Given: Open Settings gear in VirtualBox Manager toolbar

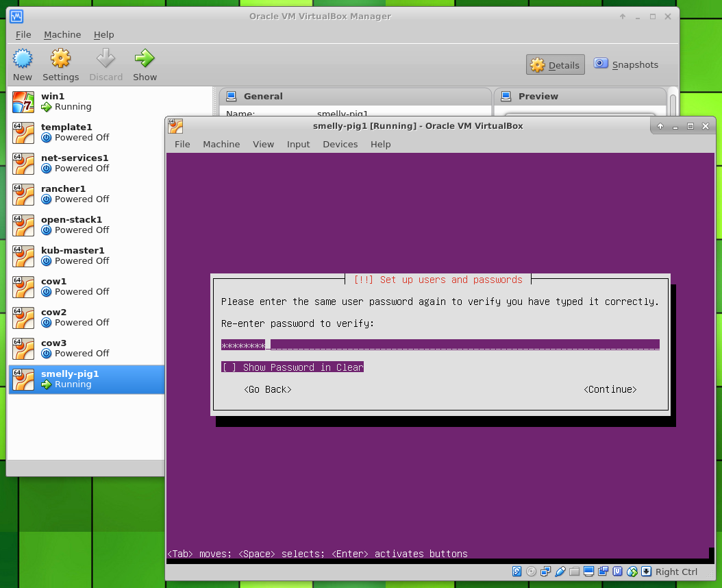Looking at the screenshot, I should pyautogui.click(x=60, y=58).
